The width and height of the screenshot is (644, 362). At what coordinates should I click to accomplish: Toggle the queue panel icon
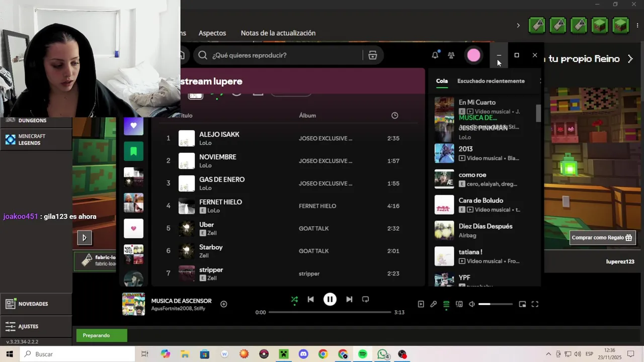point(446,304)
